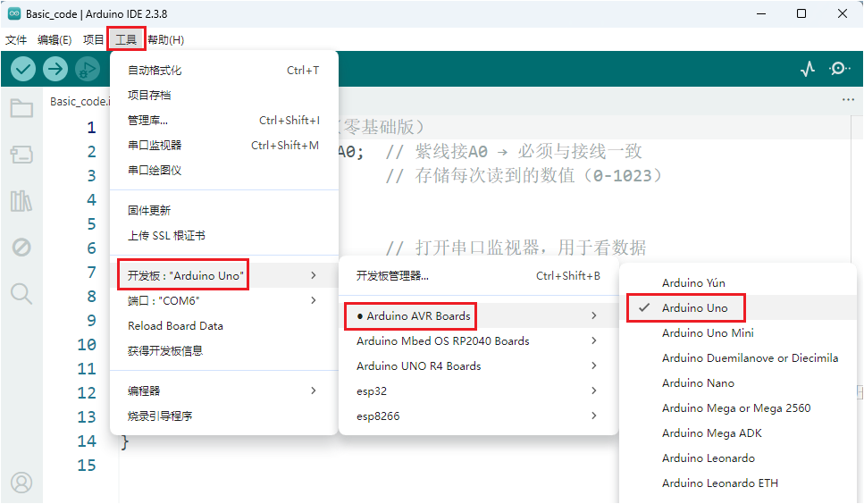Expand Arduino Mbed OS RP2040 Boards submenu
864x504 pixels.
(x=478, y=341)
